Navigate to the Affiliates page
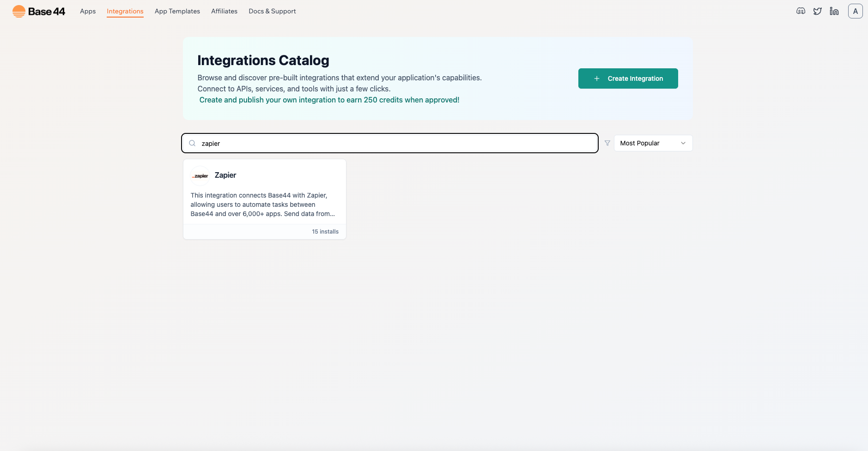868x451 pixels. coord(224,11)
